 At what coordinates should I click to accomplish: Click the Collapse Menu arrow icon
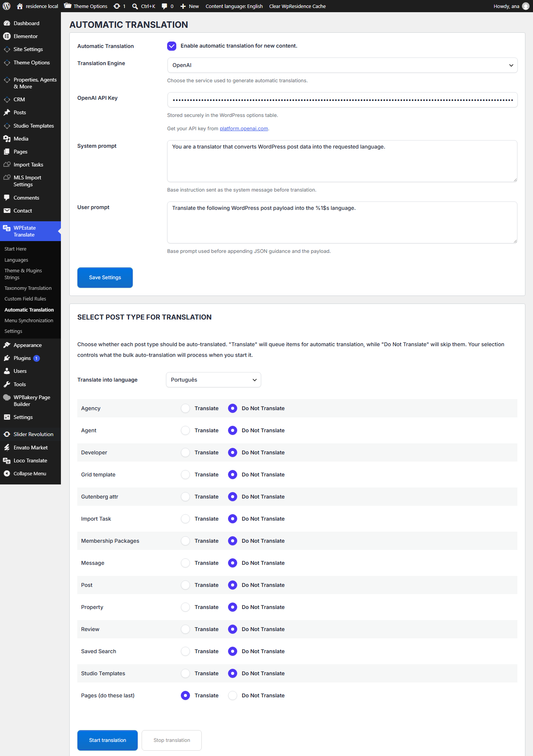click(7, 473)
